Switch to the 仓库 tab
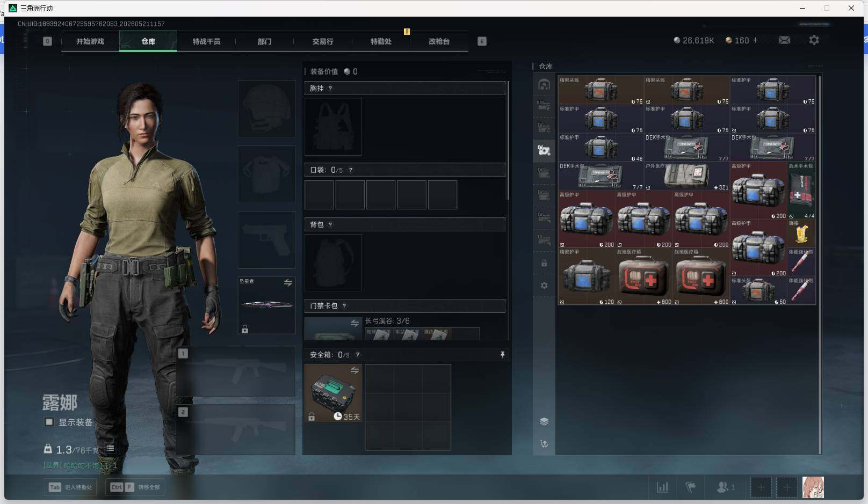Image resolution: width=868 pixels, height=504 pixels. click(148, 41)
